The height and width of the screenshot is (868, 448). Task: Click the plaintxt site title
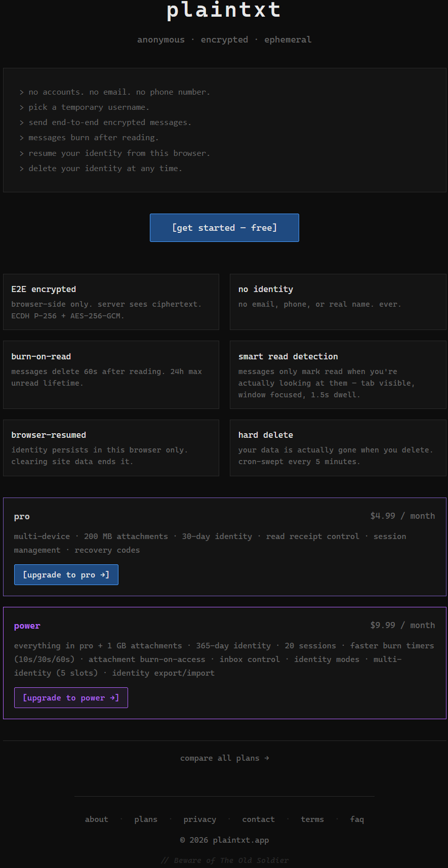224,10
